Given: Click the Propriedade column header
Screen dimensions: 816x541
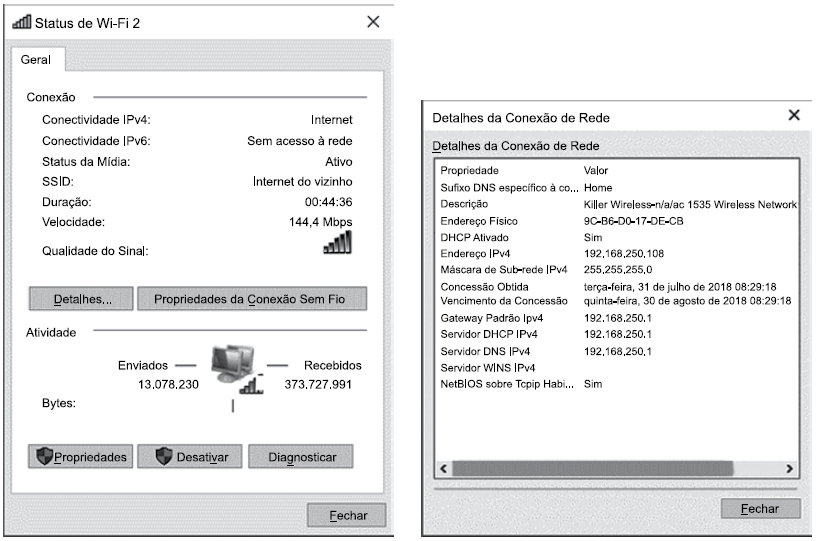Looking at the screenshot, I should [x=468, y=170].
